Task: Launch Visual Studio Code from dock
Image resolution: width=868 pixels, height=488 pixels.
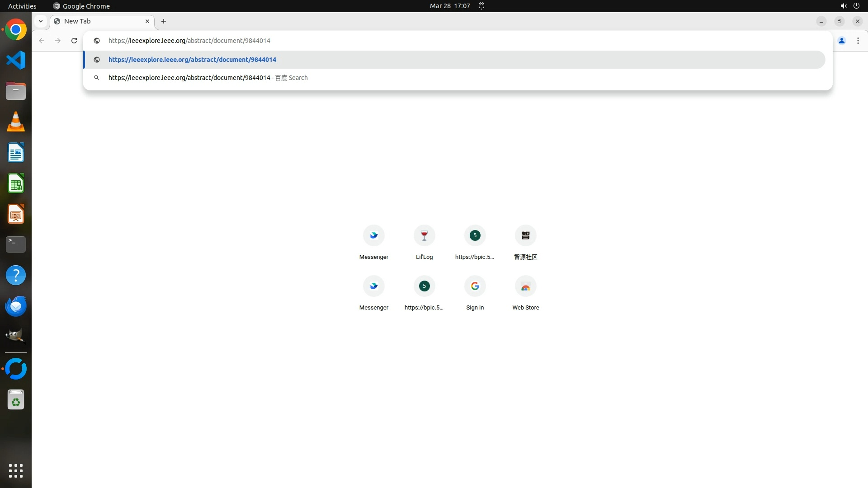Action: coord(16,60)
